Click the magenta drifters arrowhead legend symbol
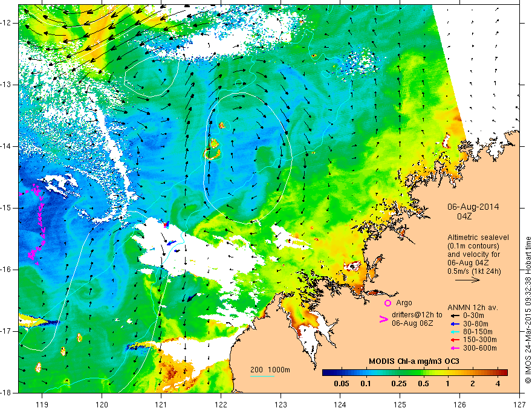Image resolution: width=532 pixels, height=411 pixels. coord(383,319)
